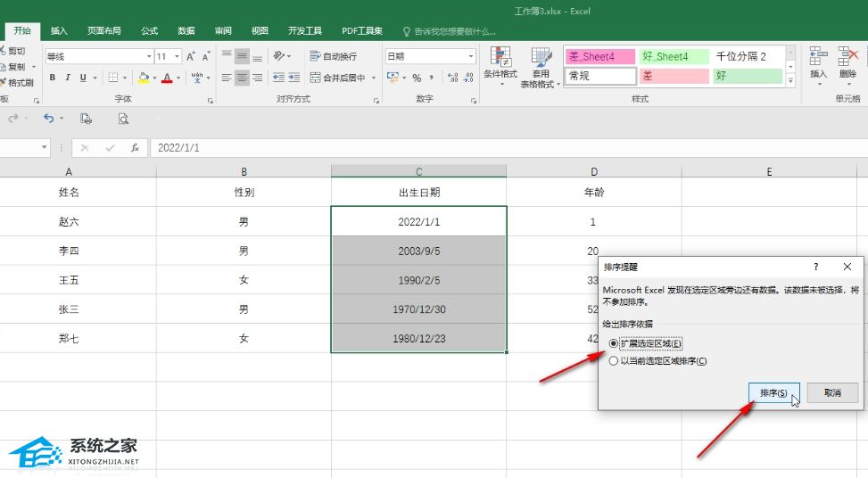Click the print preview icon

[123, 119]
